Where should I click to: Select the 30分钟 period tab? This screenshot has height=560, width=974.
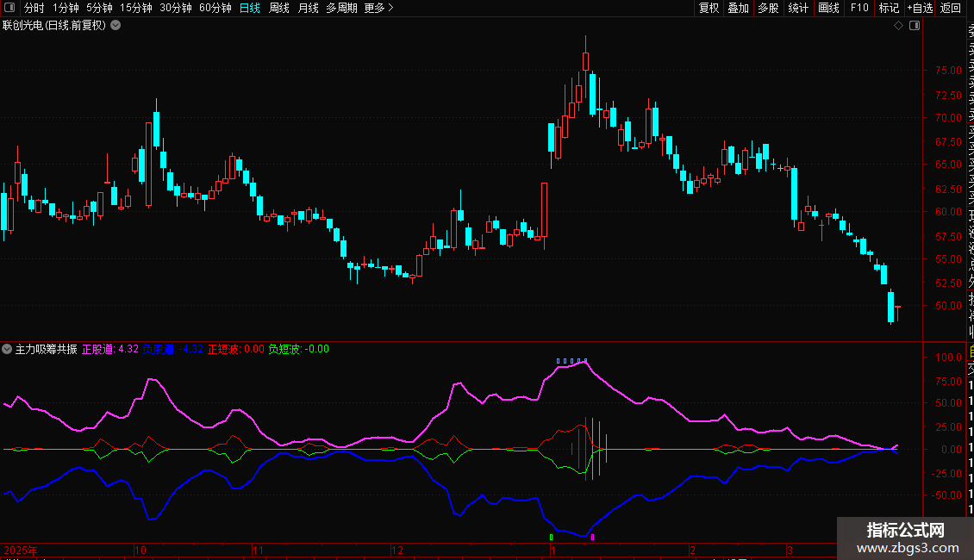click(176, 8)
